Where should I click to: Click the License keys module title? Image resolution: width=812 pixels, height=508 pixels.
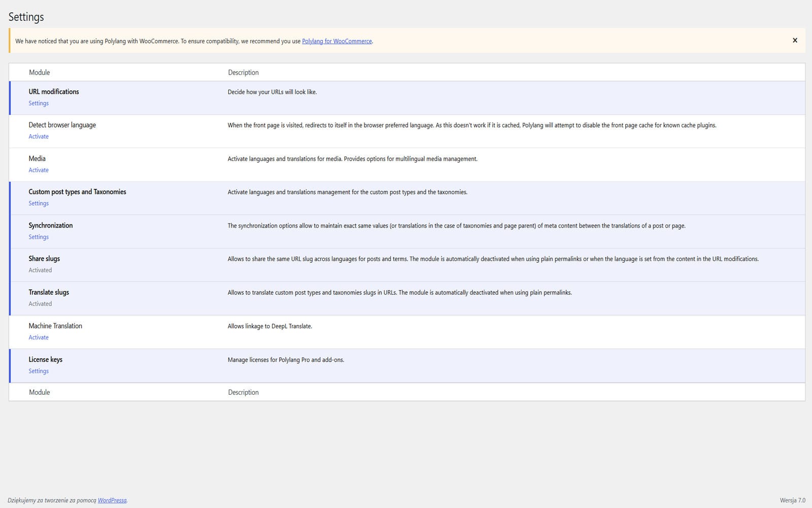(x=46, y=359)
